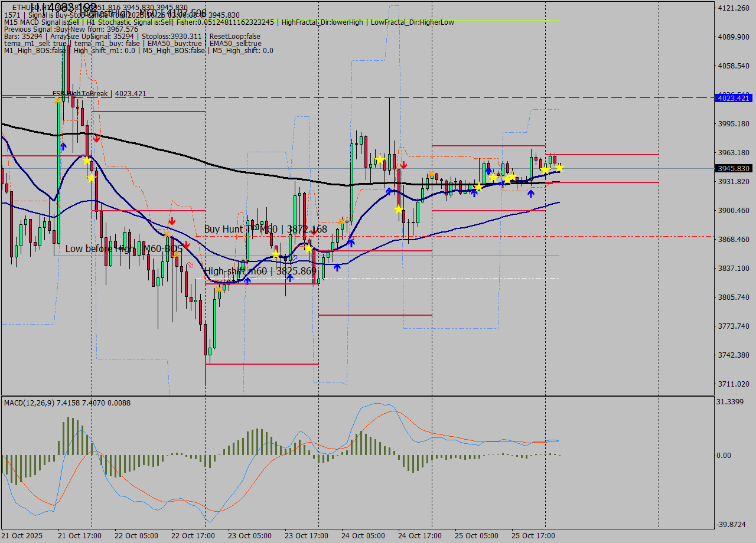Select blue up arrow below the 4083 spike candle

pos(63,145)
